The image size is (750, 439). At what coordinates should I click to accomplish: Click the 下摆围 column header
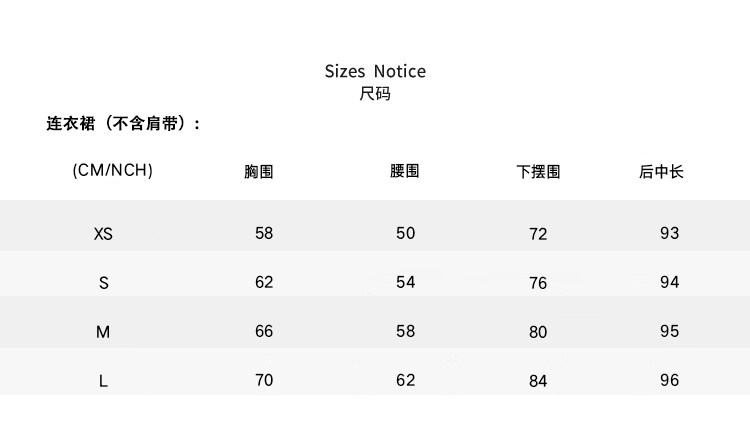[x=538, y=171]
